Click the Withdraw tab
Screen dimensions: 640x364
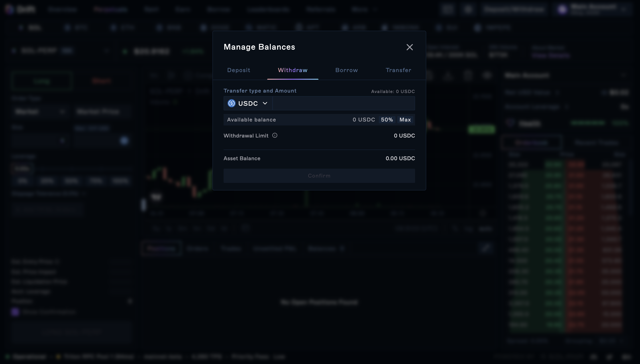(x=292, y=70)
